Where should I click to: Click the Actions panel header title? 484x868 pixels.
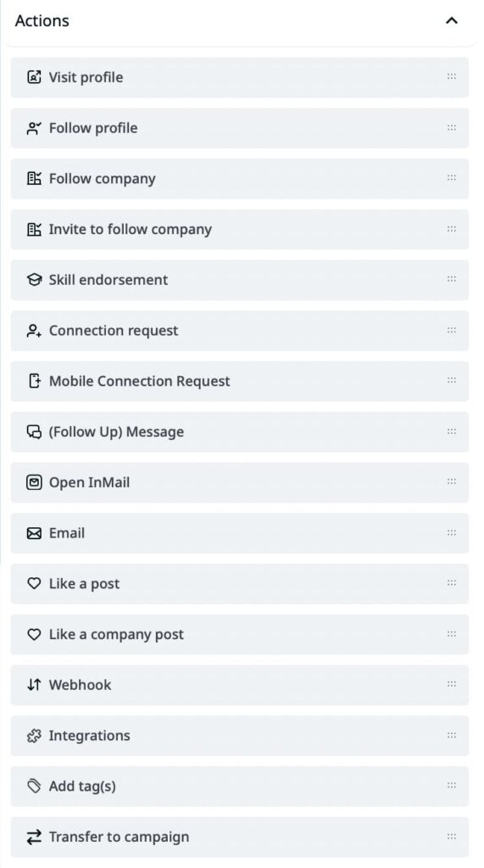point(42,21)
